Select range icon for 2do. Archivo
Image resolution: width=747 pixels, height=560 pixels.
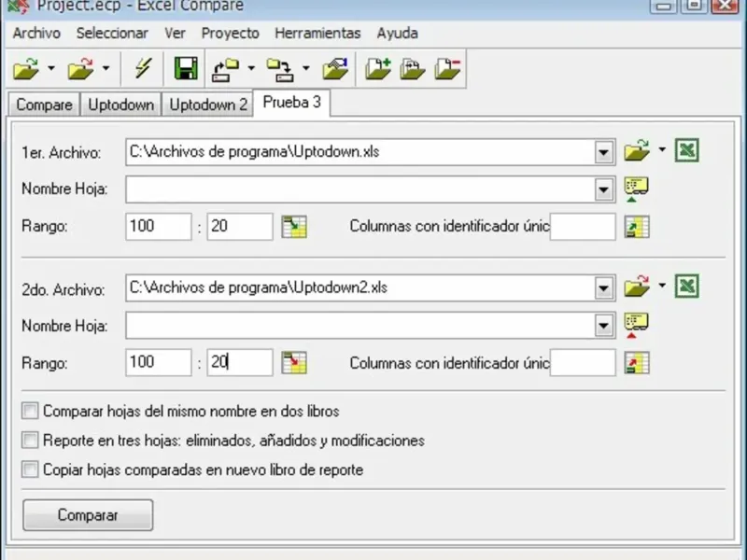(294, 363)
